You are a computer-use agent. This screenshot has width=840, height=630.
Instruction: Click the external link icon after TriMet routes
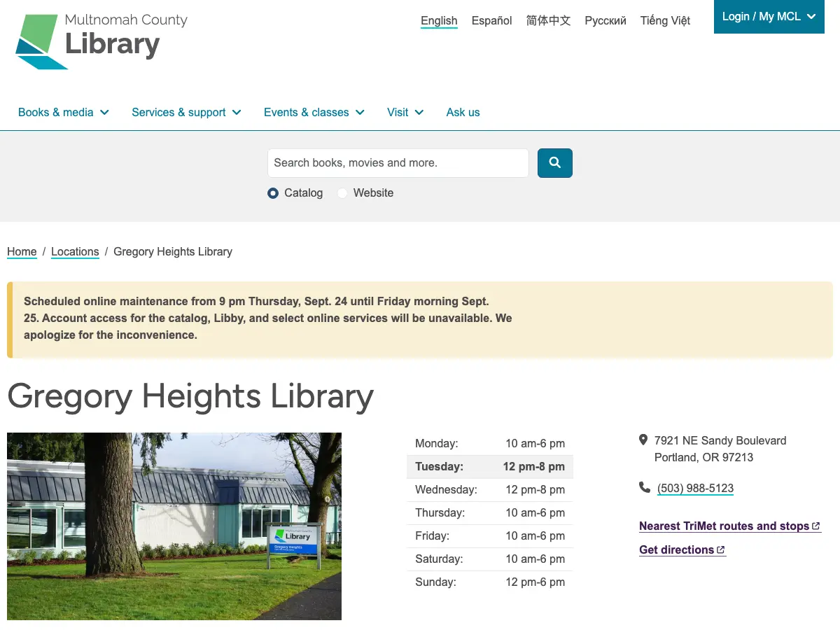816,526
